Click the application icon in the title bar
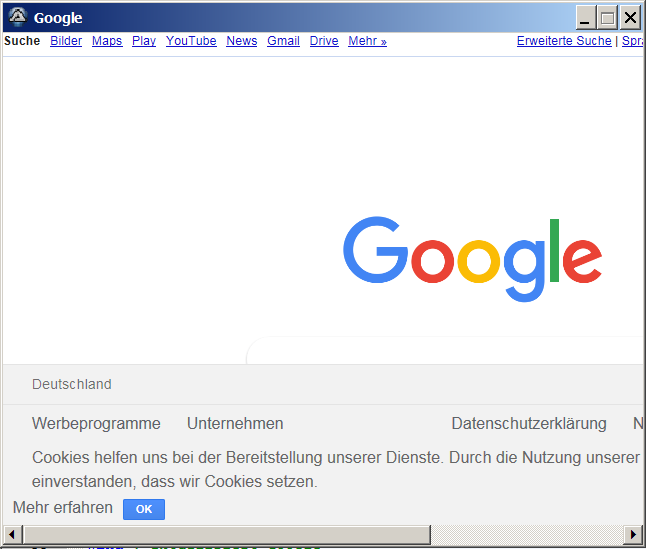 (x=17, y=17)
